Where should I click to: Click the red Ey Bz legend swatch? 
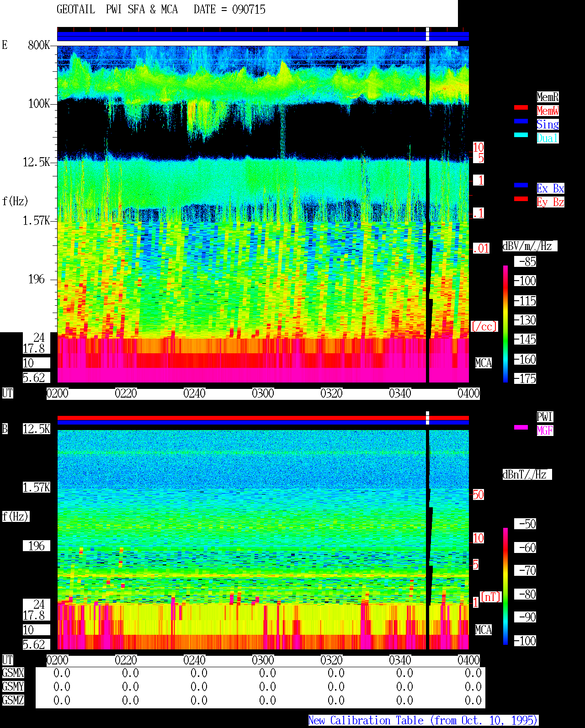521,199
